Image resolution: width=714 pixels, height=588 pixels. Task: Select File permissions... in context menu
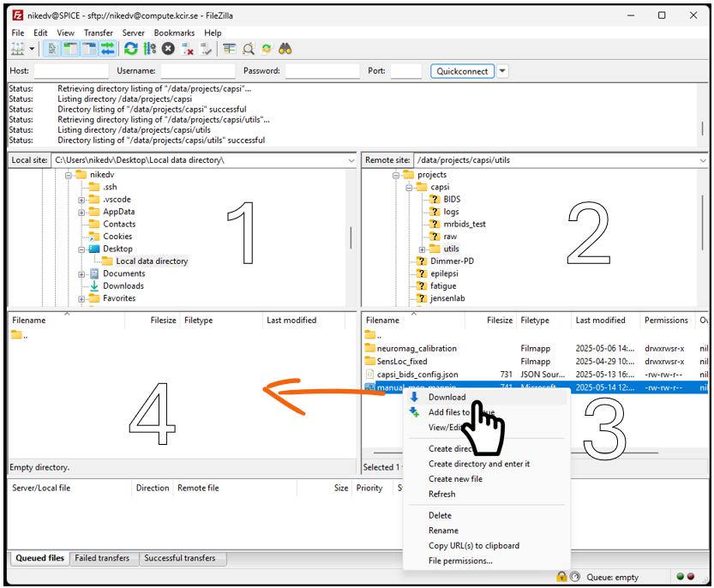pos(460,561)
